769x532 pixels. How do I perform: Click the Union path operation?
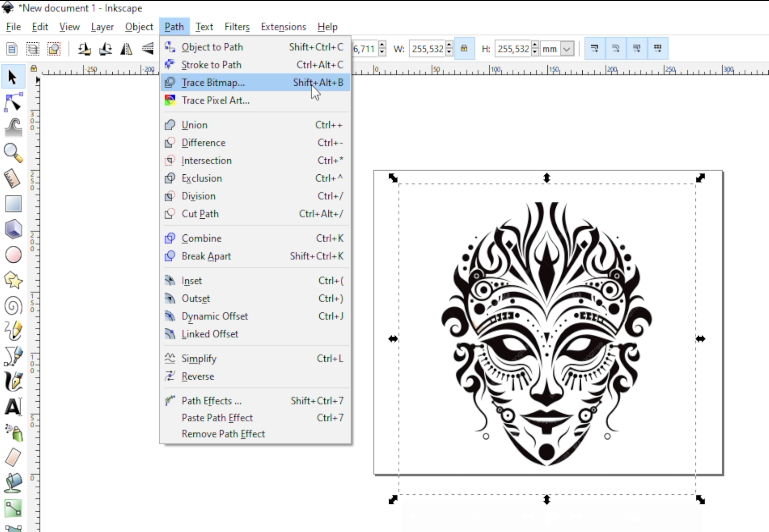tap(195, 124)
